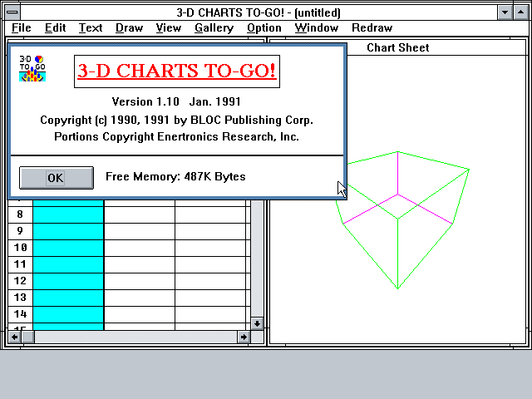This screenshot has width=532, height=399.
Task: Open the Window menu
Action: coord(317,27)
